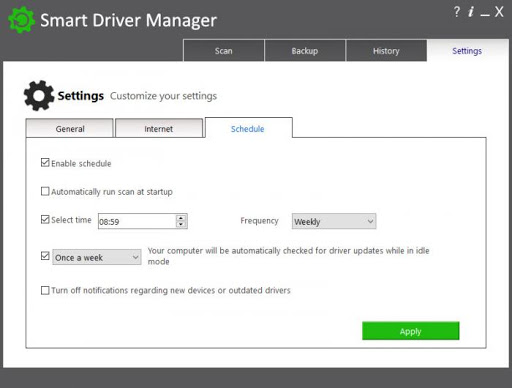Click the green Smart Driver Manager logo
This screenshot has height=388, width=512.
tap(21, 20)
